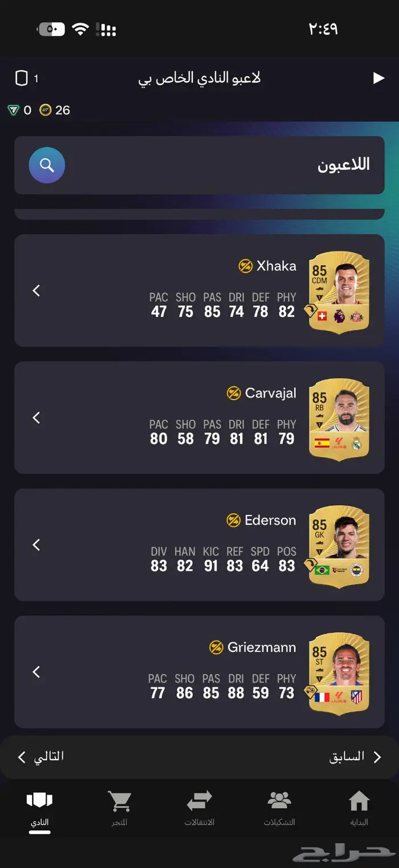Expand Ederson's row with the chevron
The image size is (399, 868).
36,545
